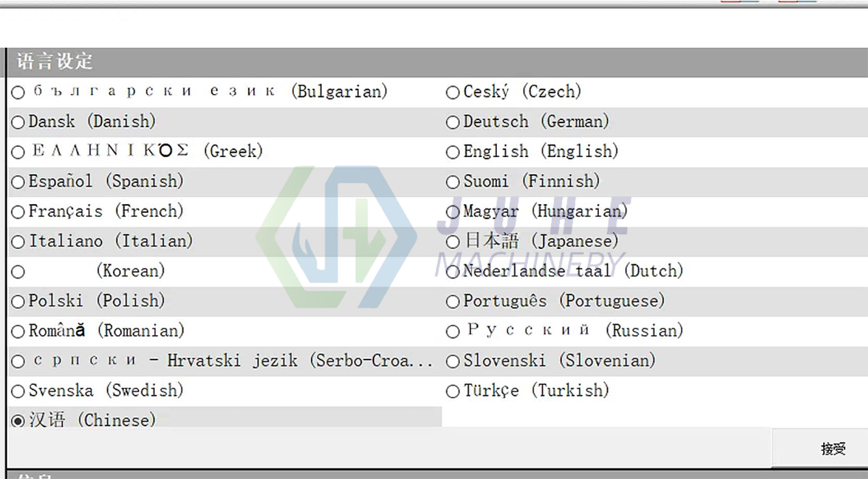Select Português (Portuguese) language option
Viewport: 868px width, 479px height.
[x=452, y=301]
